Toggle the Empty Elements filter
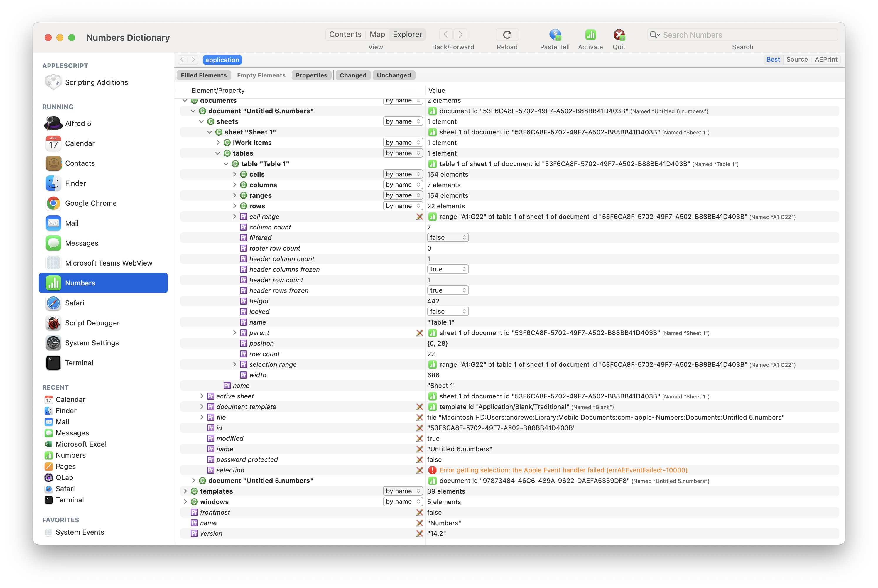 [x=261, y=75]
